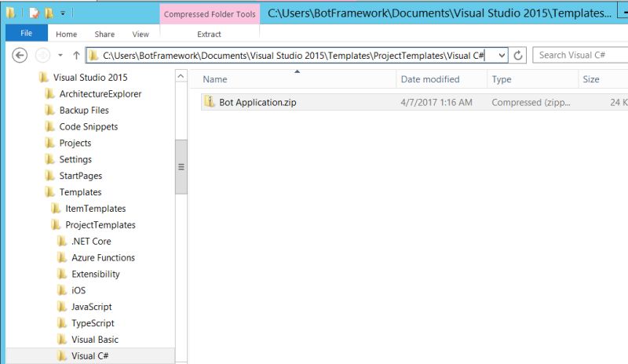This screenshot has height=364, width=628.
Task: Open the Backup Files folder
Action: [x=84, y=110]
